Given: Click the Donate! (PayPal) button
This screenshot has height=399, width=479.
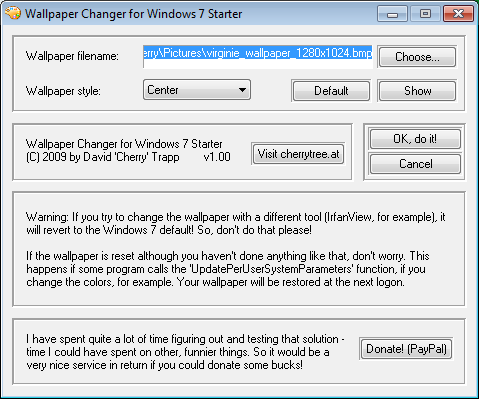Looking at the screenshot, I should tap(406, 349).
